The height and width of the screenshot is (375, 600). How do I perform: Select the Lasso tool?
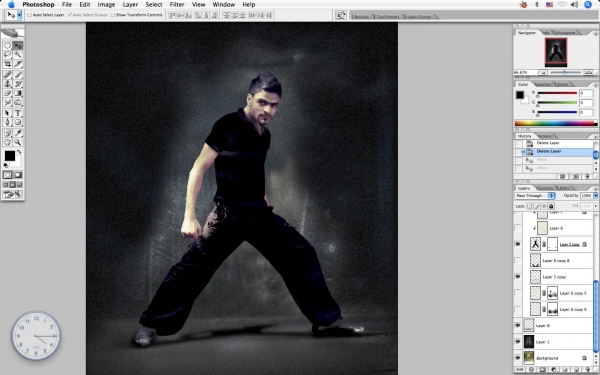(7, 55)
